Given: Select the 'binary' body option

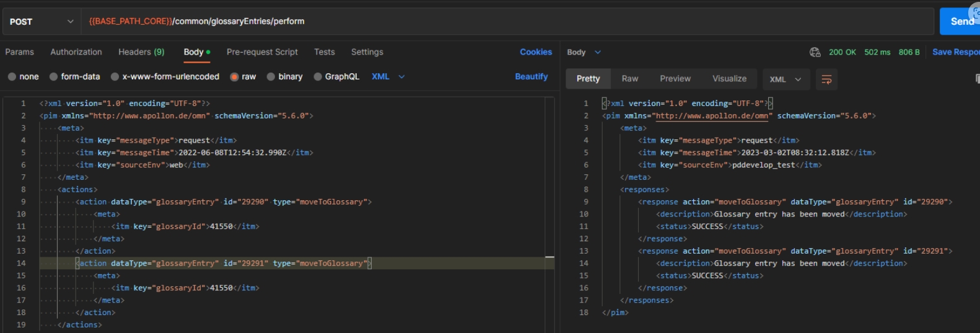Looking at the screenshot, I should click(271, 77).
